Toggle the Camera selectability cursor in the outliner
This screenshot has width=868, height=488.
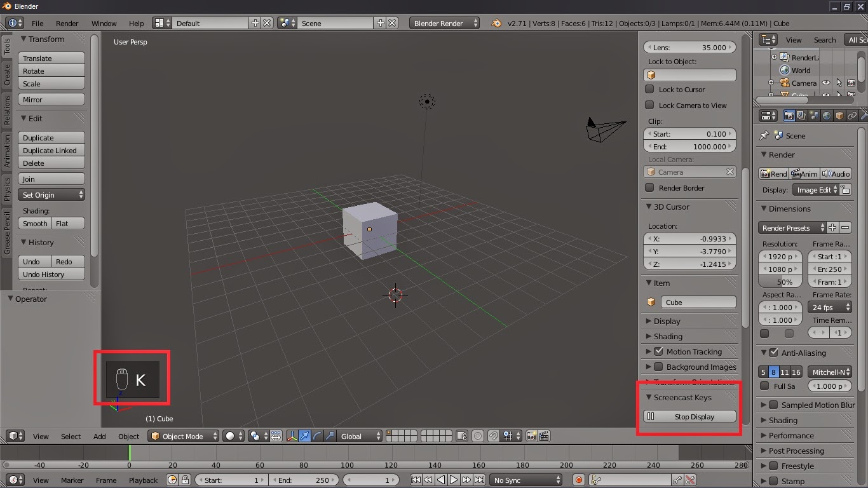tap(839, 83)
